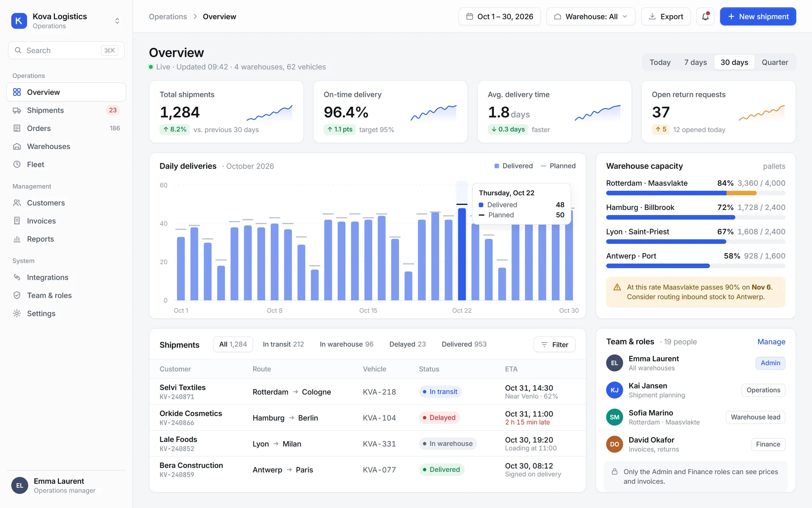This screenshot has height=508, width=812.
Task: Switch time range to 7 days
Action: pos(695,62)
